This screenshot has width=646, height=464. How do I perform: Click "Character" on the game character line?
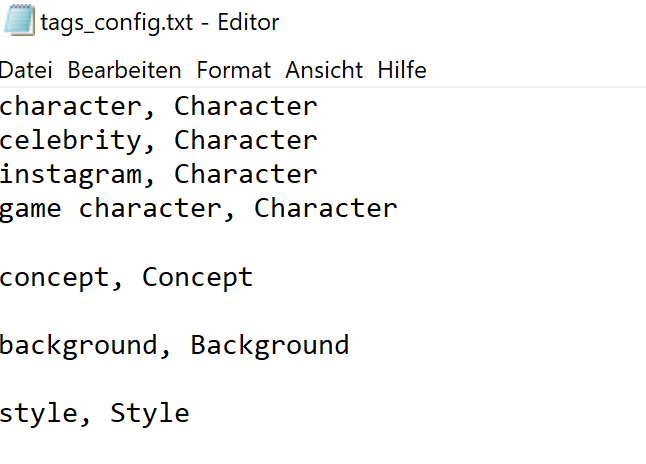(326, 208)
